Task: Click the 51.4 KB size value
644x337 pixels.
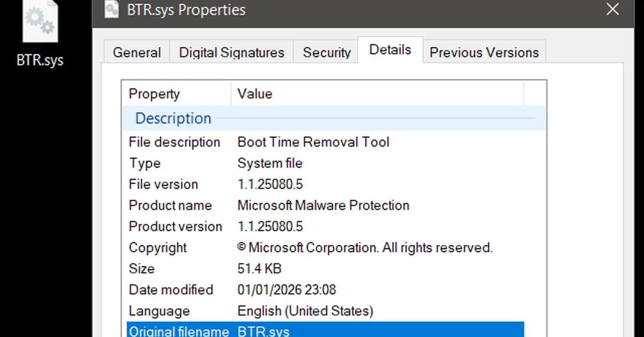Action: 259,268
